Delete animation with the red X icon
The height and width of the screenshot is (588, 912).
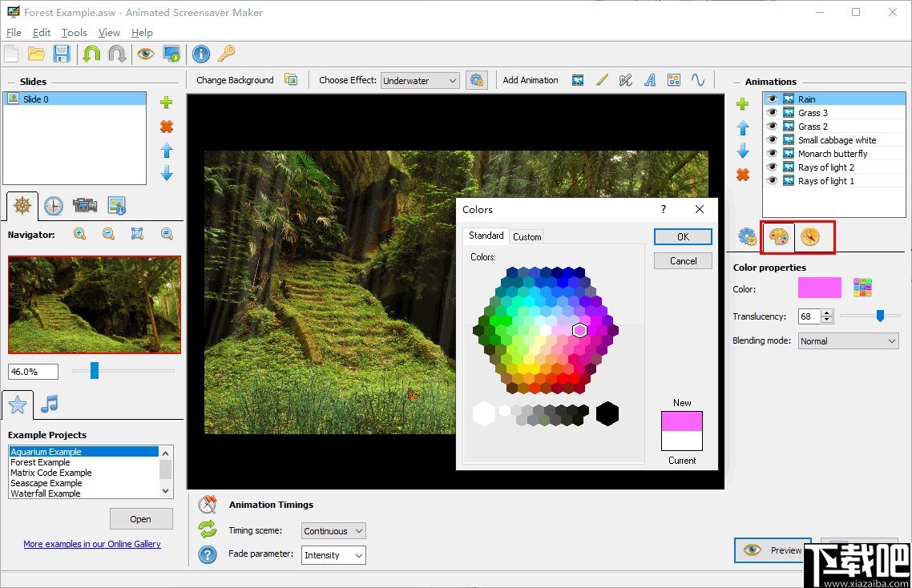[743, 175]
